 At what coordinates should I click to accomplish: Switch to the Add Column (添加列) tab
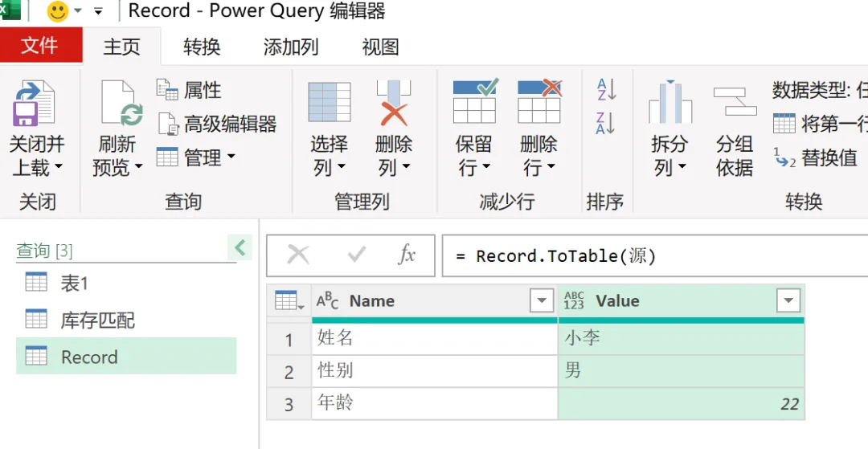(291, 47)
